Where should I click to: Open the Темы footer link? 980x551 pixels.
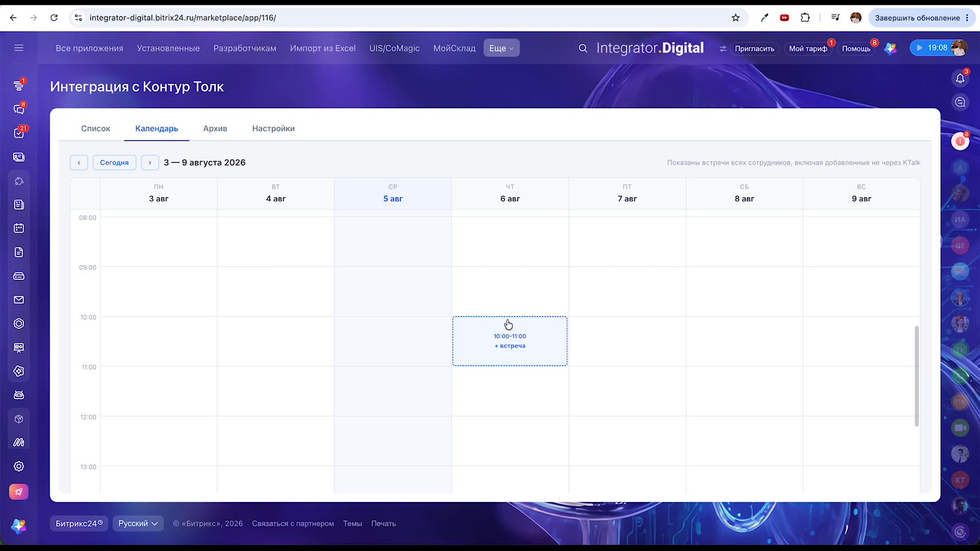[352, 523]
